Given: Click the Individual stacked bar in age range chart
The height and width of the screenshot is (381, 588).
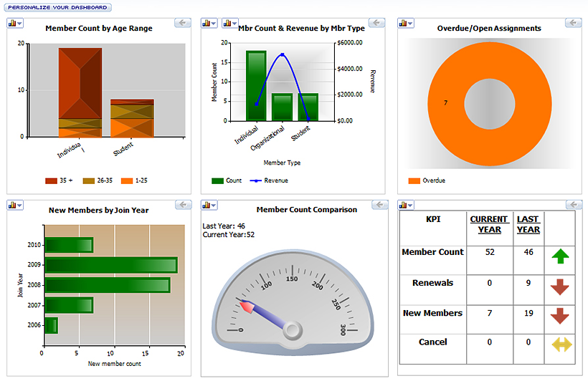Looking at the screenshot, I should tap(80, 92).
